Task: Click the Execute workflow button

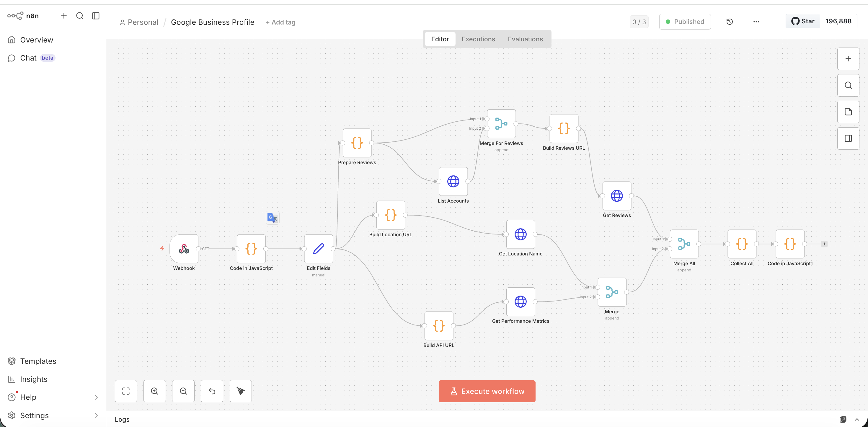Action: point(487,391)
